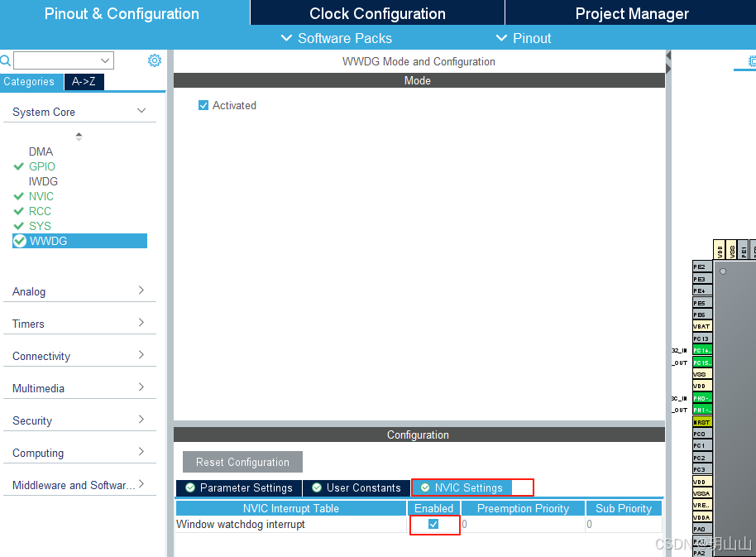The width and height of the screenshot is (756, 557).
Task: Select the PE6 pin on the chip
Action: (702, 315)
